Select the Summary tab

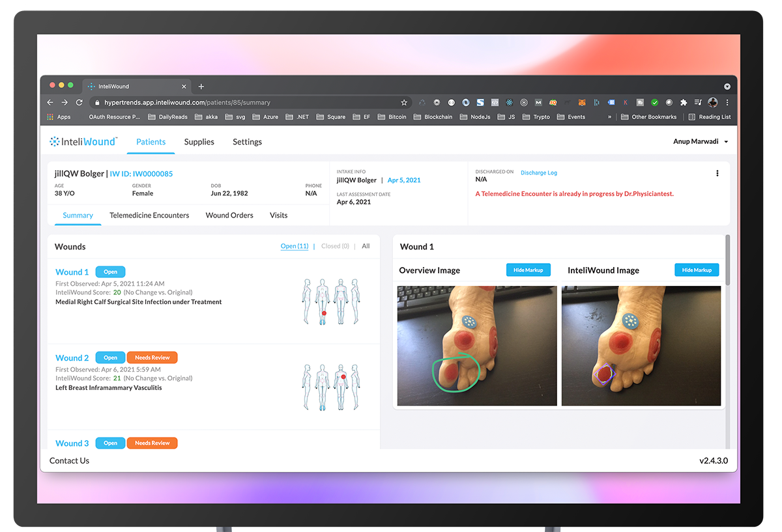pyautogui.click(x=78, y=216)
